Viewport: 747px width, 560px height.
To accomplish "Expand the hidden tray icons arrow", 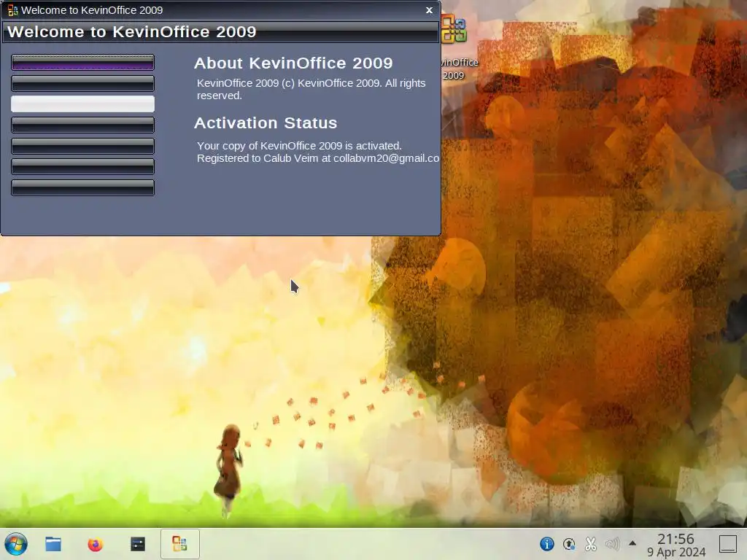I will [632, 542].
